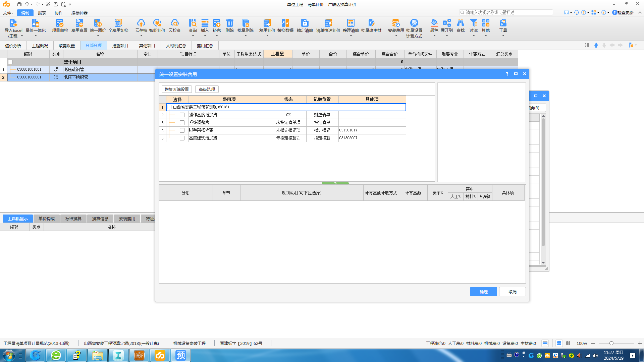Switch to 分部分项 tab

[93, 46]
